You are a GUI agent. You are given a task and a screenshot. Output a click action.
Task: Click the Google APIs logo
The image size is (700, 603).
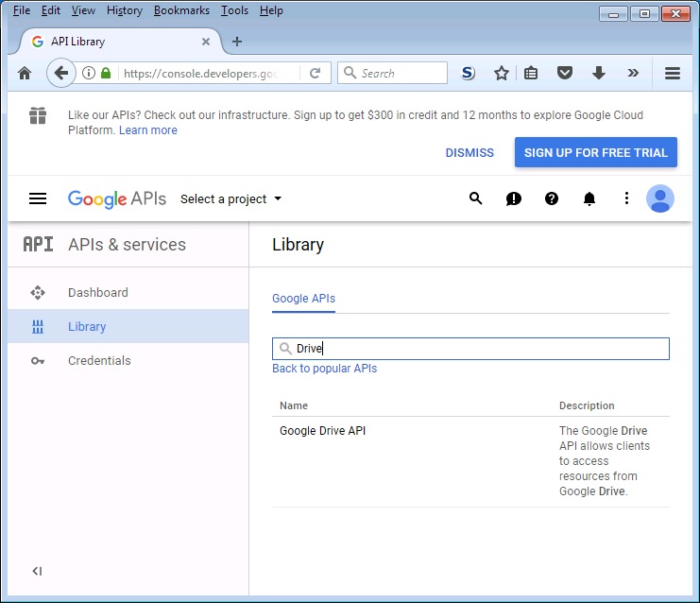(x=117, y=198)
